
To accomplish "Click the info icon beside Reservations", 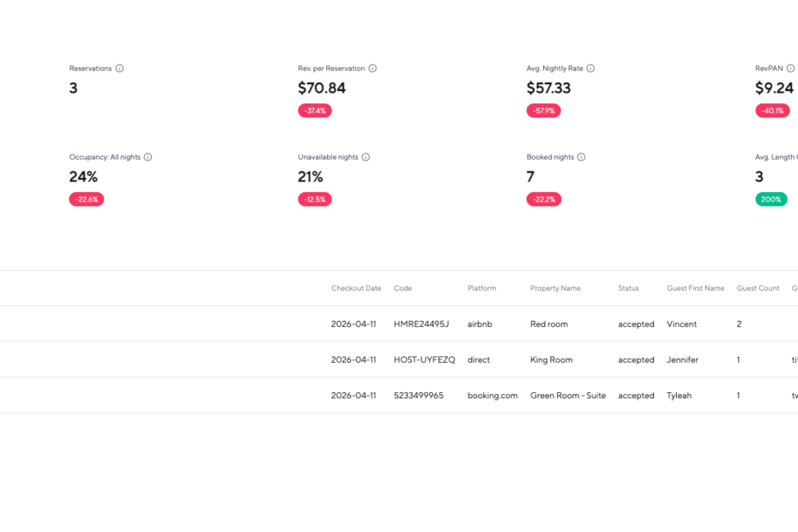I will point(119,69).
